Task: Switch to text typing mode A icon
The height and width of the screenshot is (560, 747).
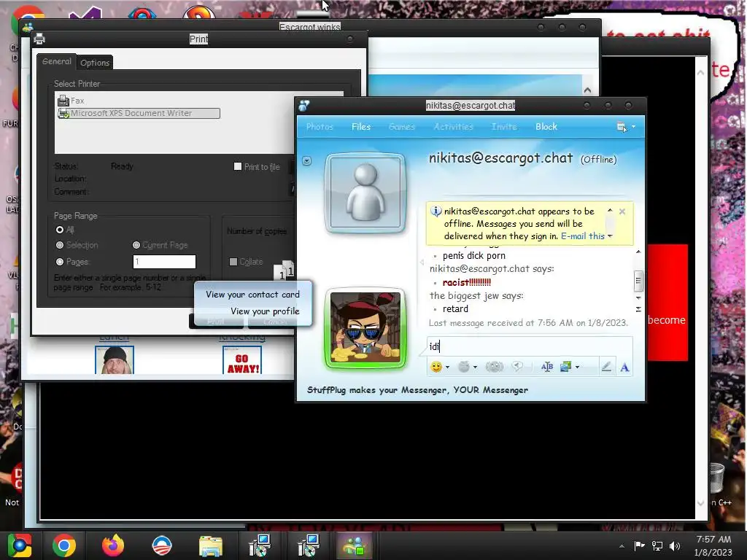Action: [624, 367]
